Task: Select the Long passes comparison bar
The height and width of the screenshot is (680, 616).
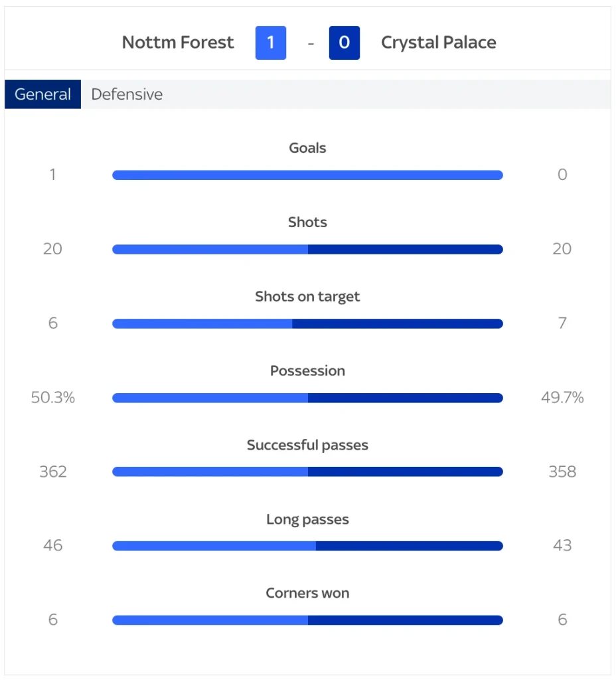Action: (307, 546)
